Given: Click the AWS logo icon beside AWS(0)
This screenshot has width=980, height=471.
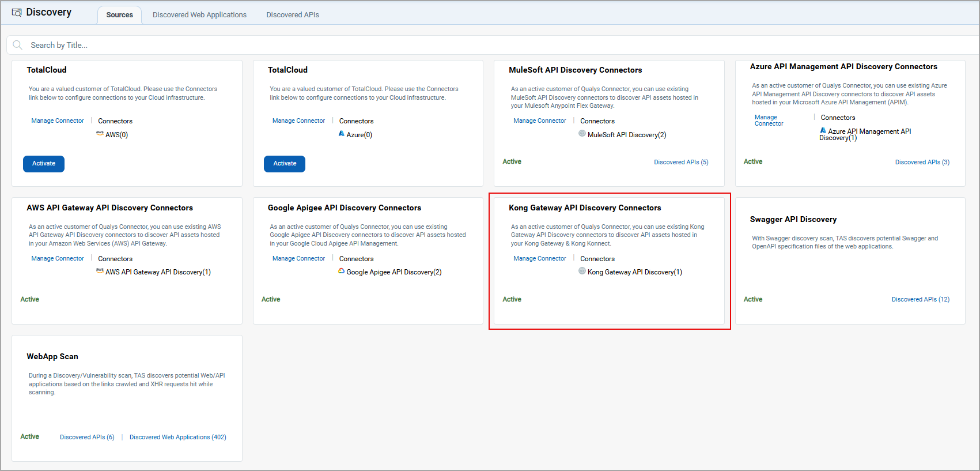Looking at the screenshot, I should click(x=100, y=133).
